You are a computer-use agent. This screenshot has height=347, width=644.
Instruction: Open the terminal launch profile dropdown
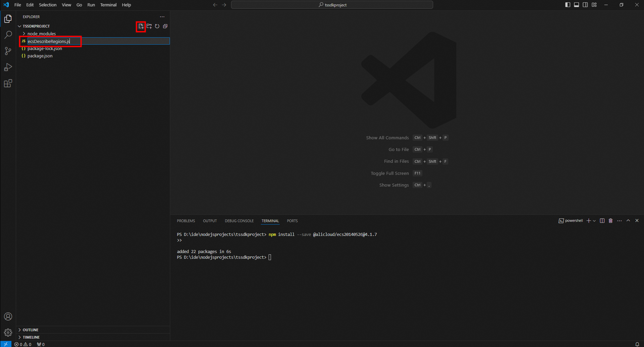pos(594,220)
